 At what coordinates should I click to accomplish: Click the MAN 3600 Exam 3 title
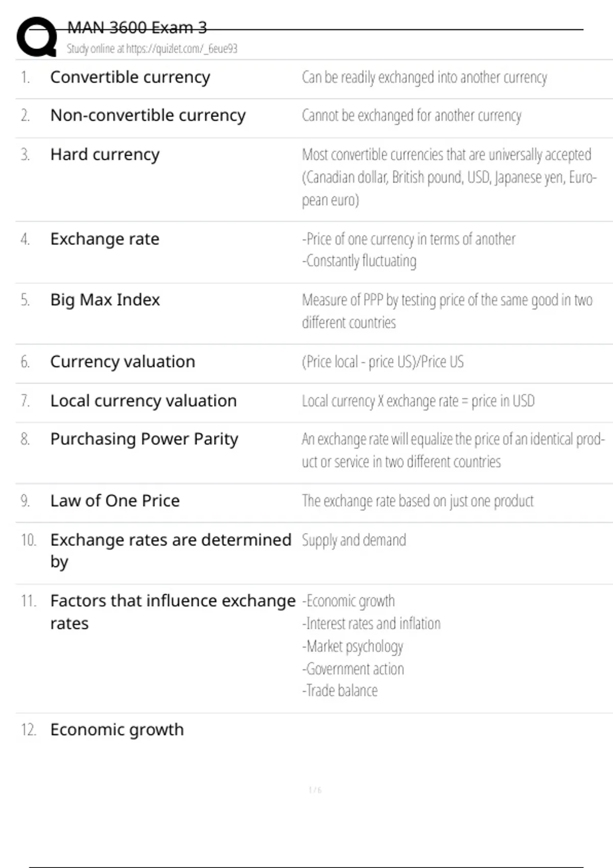(137, 28)
